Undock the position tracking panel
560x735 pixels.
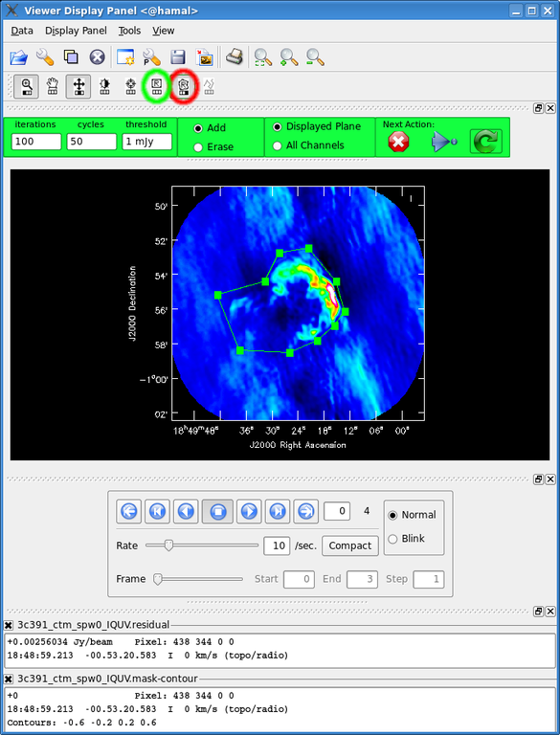[x=538, y=612]
